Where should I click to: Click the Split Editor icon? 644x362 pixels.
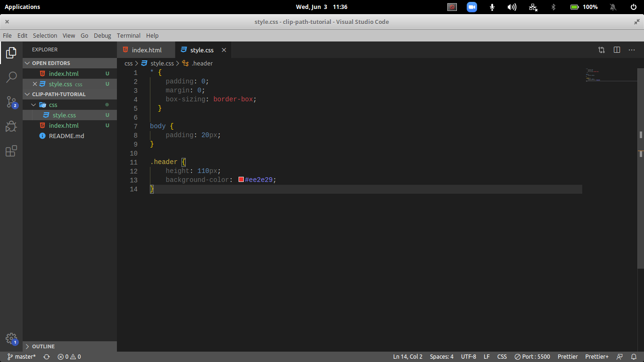[617, 50]
